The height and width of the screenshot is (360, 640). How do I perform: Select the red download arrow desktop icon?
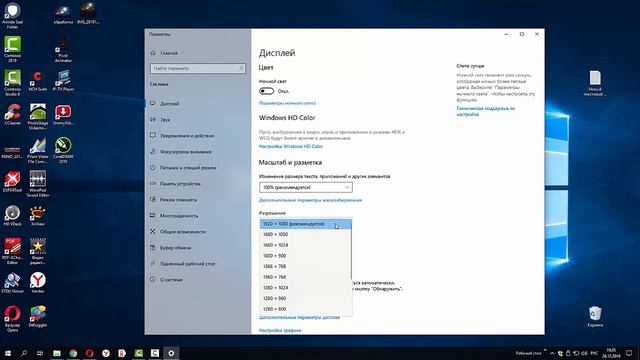tap(63, 114)
